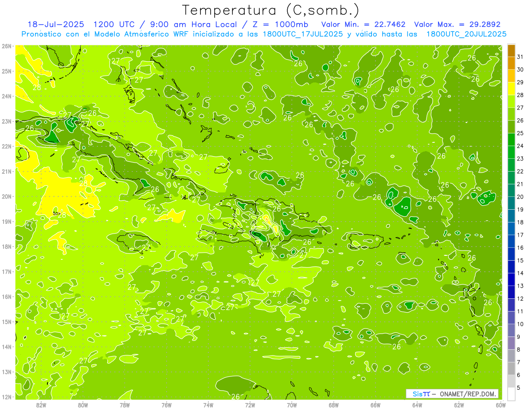The height and width of the screenshot is (411, 532).
Task: Click the latitude axis label '18N'
Action: [x=6, y=247]
